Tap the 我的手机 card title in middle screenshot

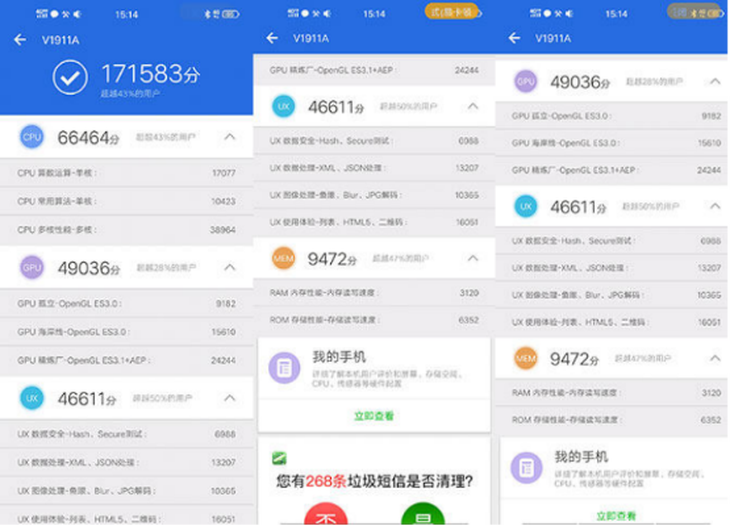click(339, 357)
